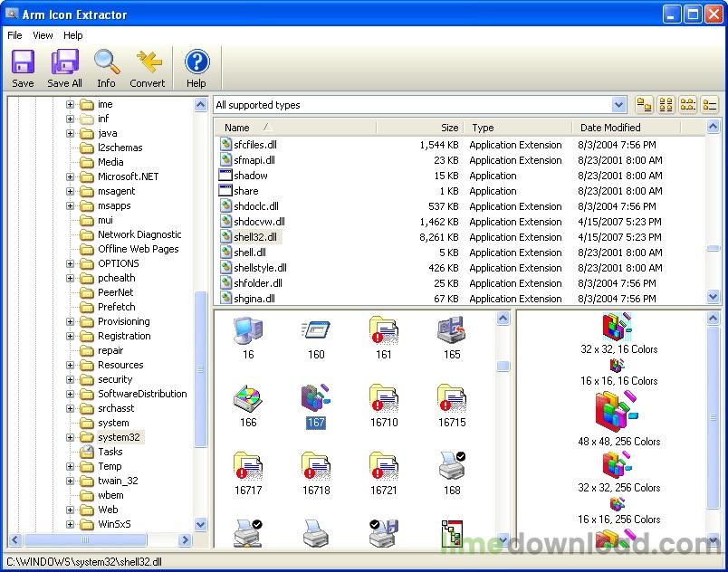Open the View menu

click(x=43, y=35)
